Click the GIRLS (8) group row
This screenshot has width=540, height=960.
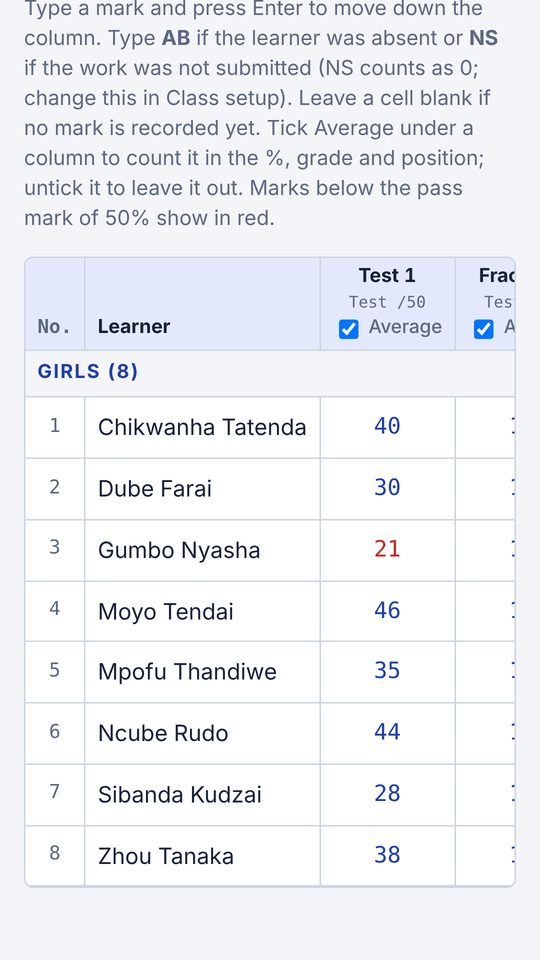(270, 373)
